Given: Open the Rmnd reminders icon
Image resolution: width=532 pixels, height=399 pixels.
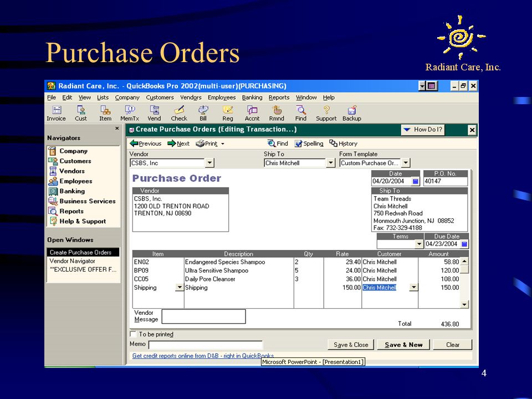Looking at the screenshot, I should pyautogui.click(x=277, y=113).
